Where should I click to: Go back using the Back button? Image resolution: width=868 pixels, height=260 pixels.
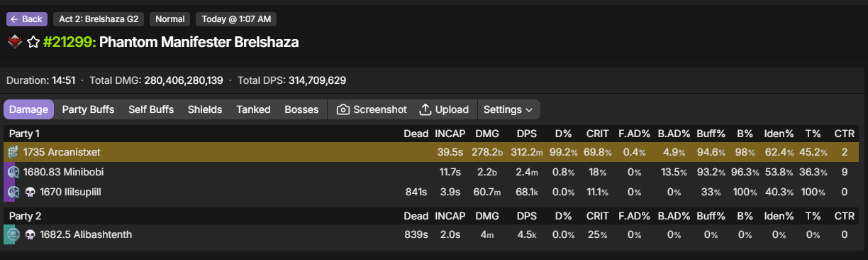point(27,19)
